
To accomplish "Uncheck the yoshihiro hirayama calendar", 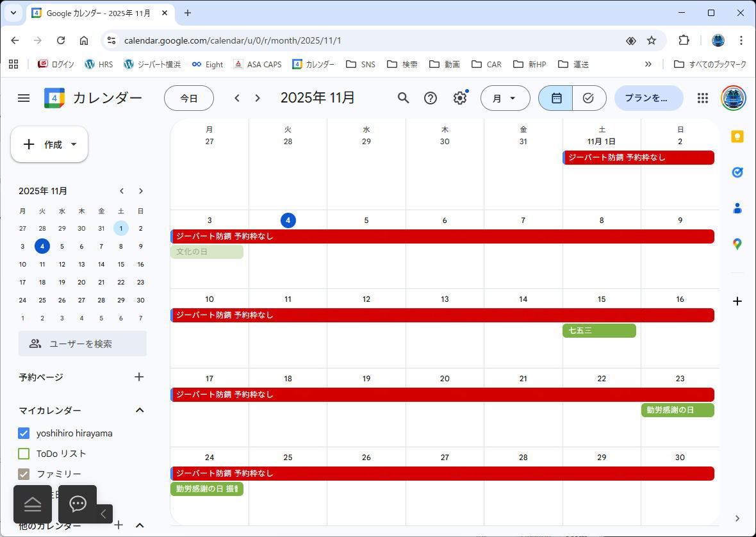I will point(24,433).
